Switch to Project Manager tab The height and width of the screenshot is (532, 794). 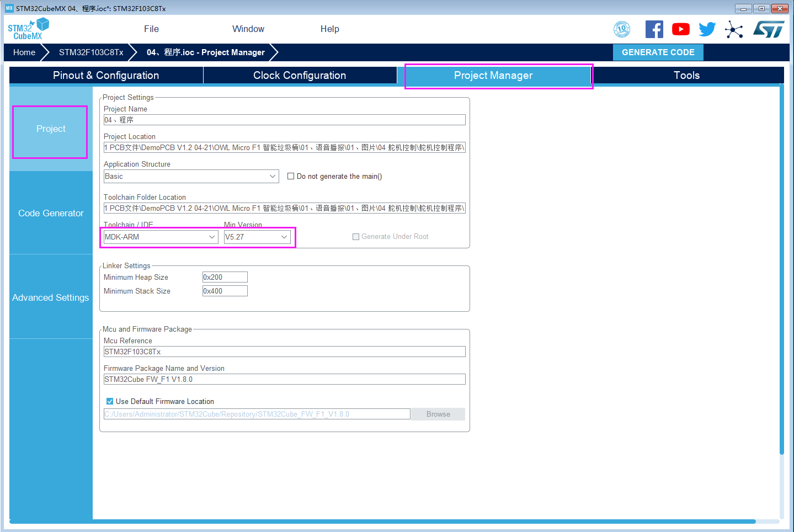493,76
